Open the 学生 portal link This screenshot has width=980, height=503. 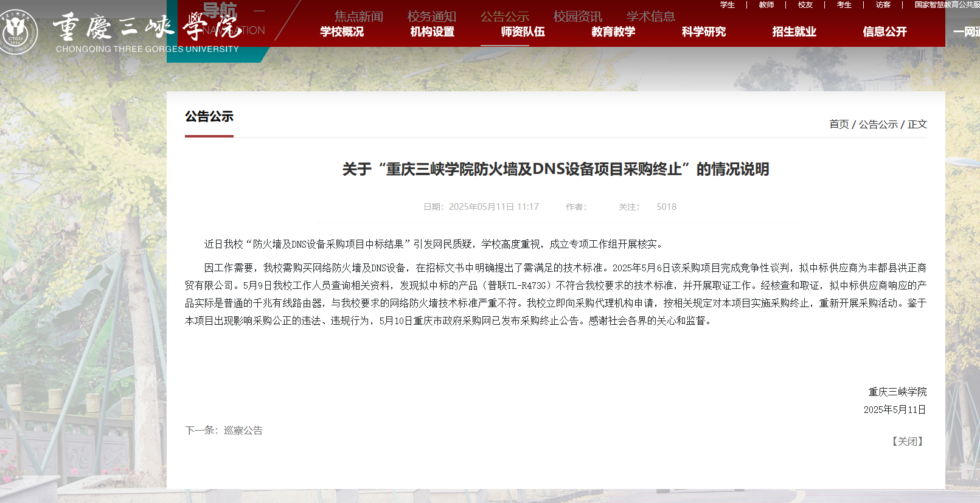728,5
